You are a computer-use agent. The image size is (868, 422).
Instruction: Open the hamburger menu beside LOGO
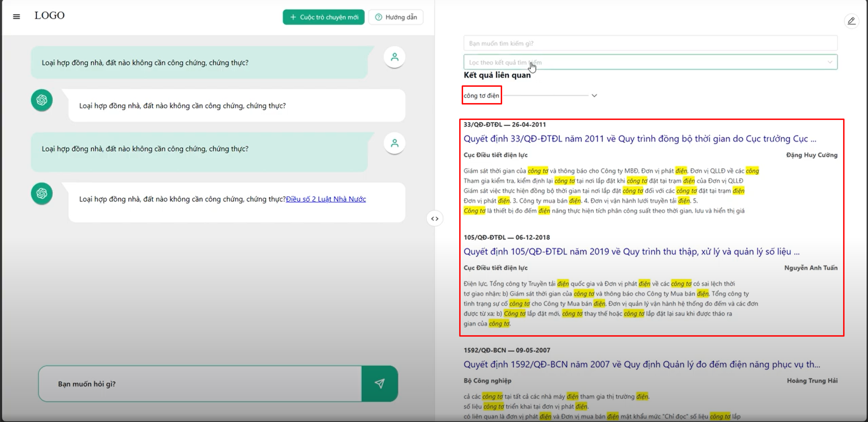tap(16, 16)
